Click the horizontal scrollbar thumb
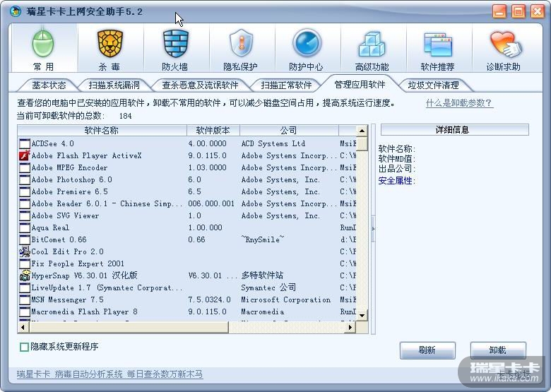 129,327
